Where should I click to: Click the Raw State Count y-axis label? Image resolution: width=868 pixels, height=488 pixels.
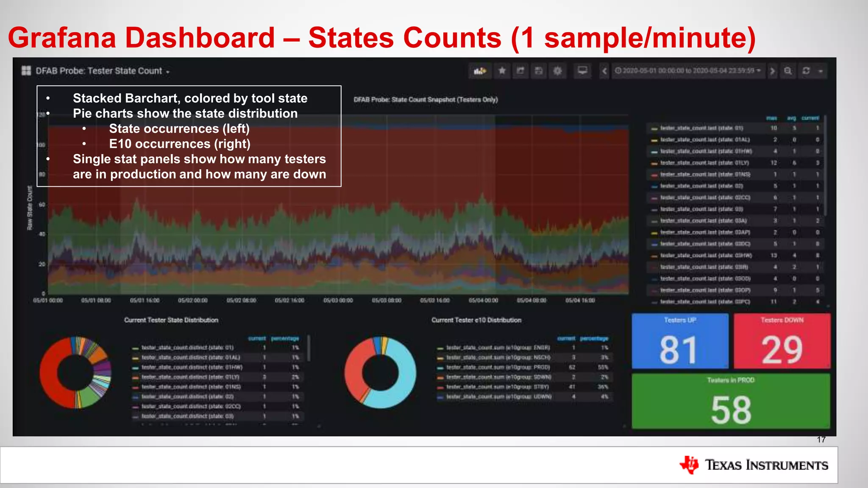pyautogui.click(x=30, y=208)
